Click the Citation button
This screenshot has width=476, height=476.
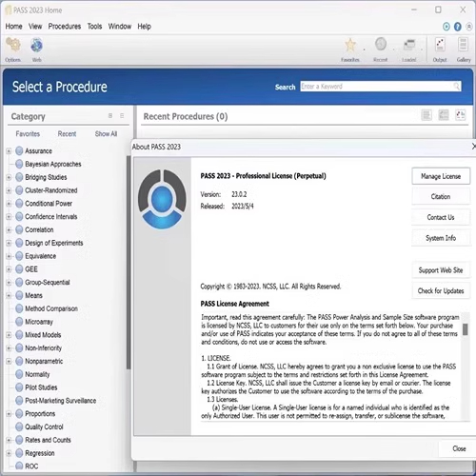click(x=441, y=197)
